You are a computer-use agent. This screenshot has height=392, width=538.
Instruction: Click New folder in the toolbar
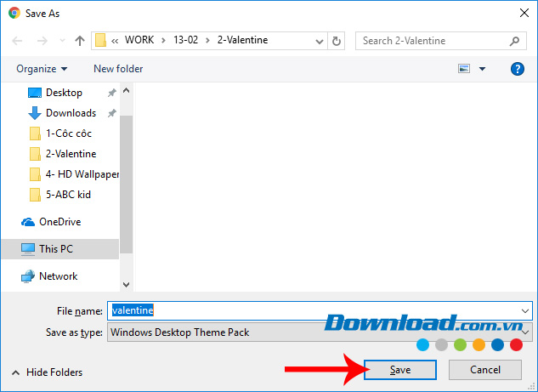pos(118,69)
